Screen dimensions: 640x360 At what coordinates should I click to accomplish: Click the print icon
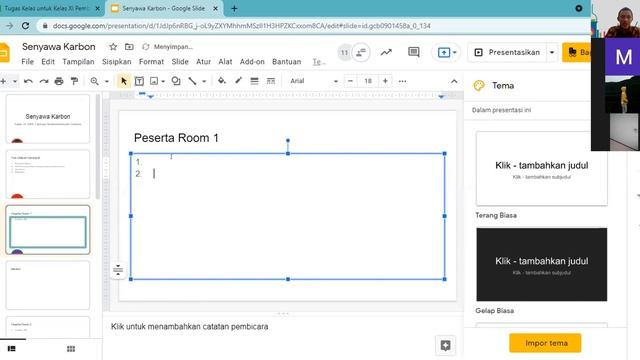59,81
